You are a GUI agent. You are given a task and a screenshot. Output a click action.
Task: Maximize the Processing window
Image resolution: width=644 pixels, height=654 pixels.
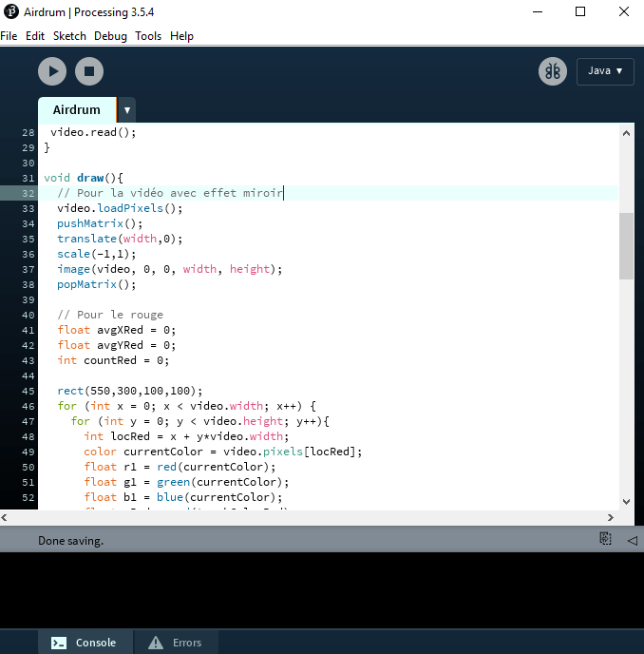(x=580, y=11)
